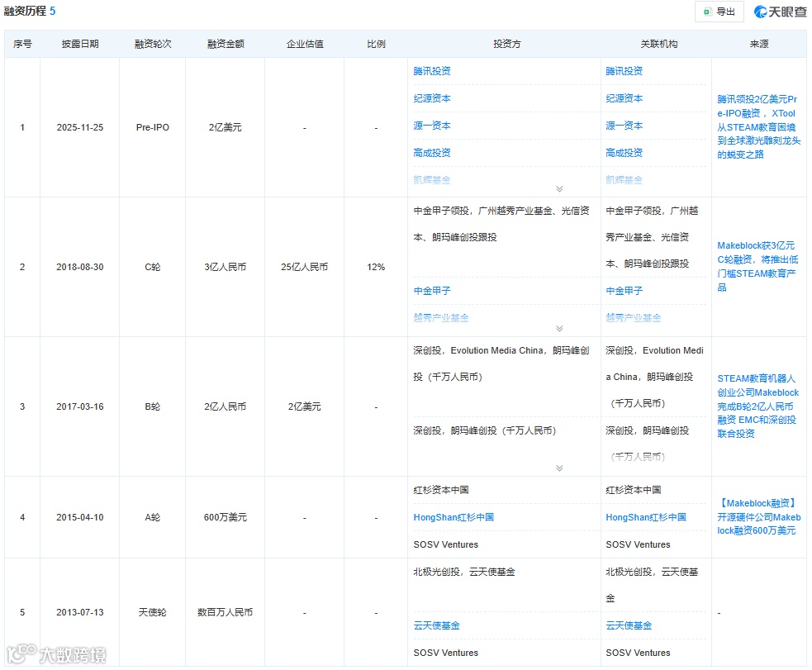
Task: Click the 比例 column header
Action: point(376,44)
